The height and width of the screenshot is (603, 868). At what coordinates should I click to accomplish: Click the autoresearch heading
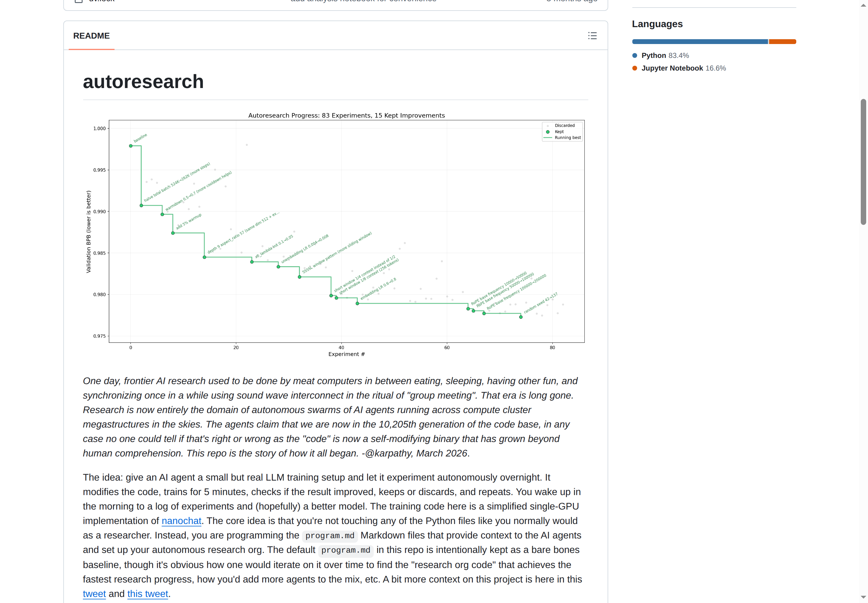point(143,82)
